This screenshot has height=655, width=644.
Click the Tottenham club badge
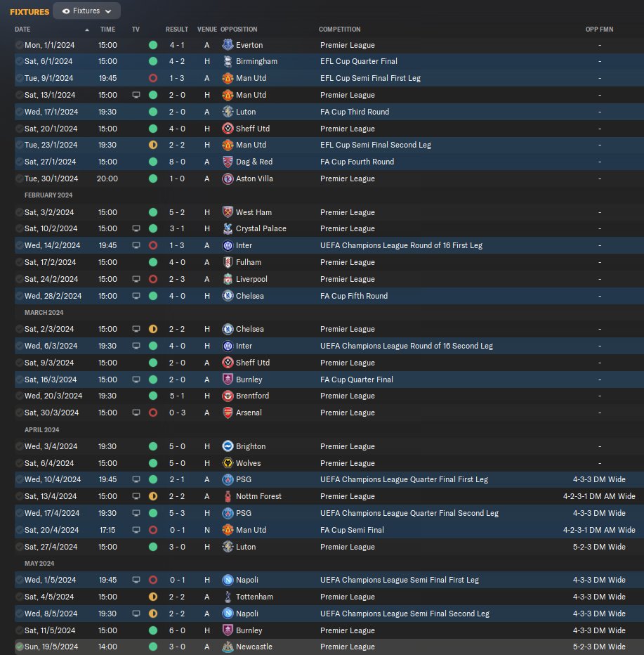(228, 597)
